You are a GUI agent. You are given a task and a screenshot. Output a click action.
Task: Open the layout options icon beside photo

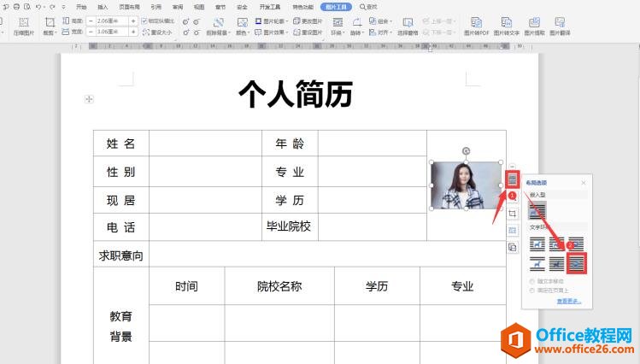(x=513, y=180)
